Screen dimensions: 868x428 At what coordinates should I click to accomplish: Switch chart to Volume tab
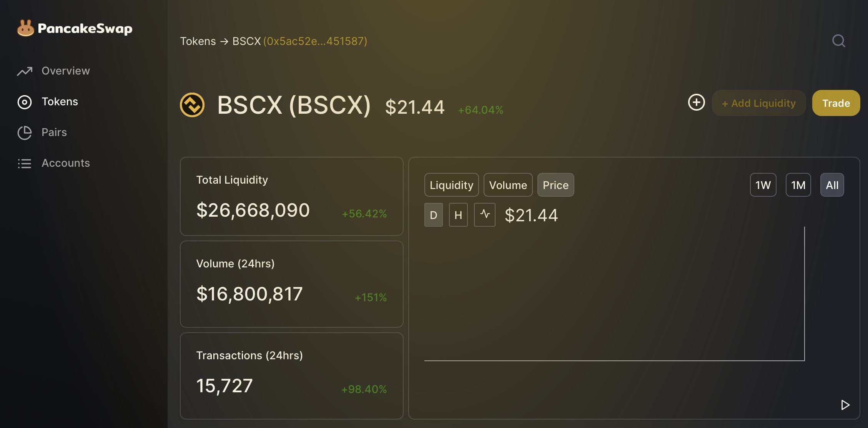508,185
